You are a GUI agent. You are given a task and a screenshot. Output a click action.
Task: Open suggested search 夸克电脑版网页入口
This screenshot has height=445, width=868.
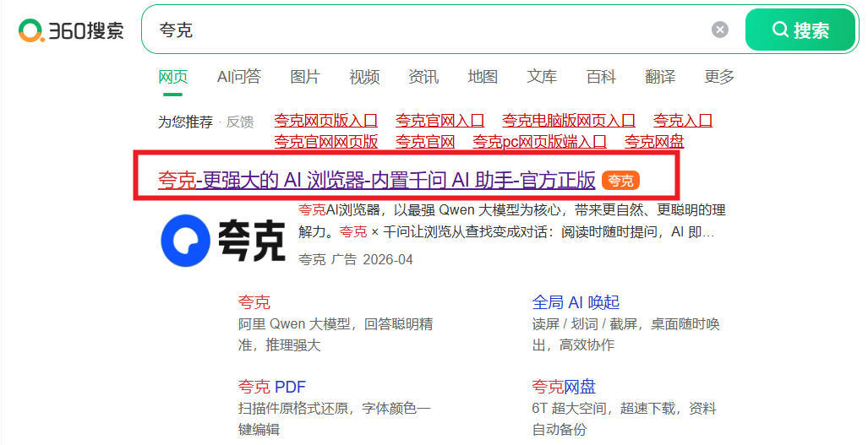(x=568, y=121)
